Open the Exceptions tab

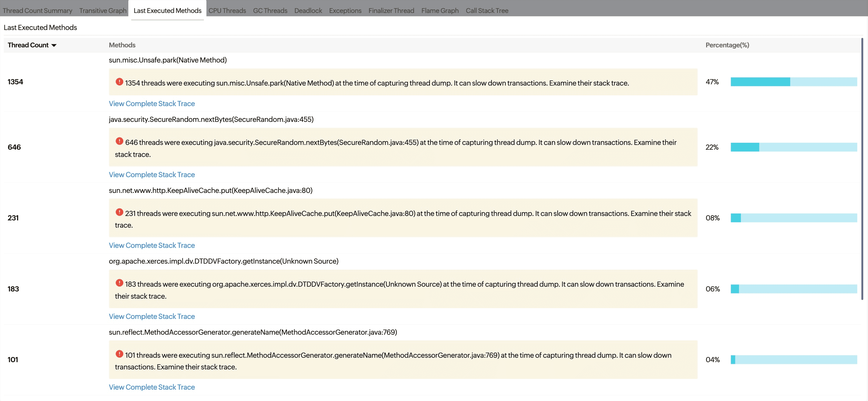pos(345,10)
